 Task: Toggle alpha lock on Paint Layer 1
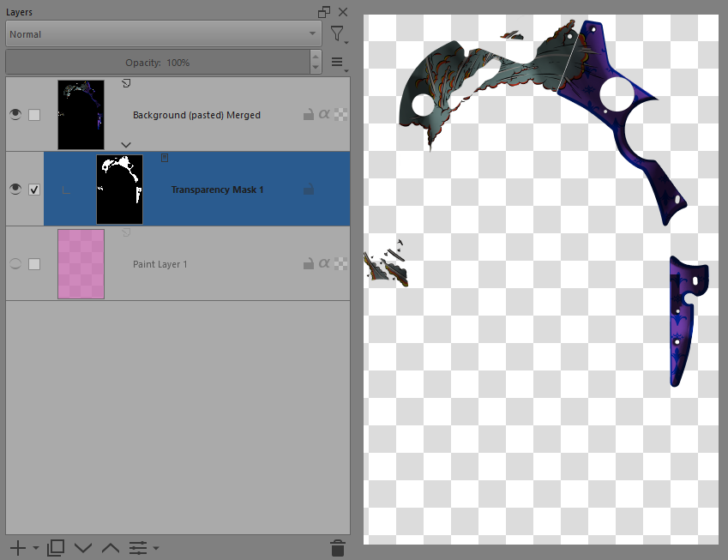[x=340, y=264]
